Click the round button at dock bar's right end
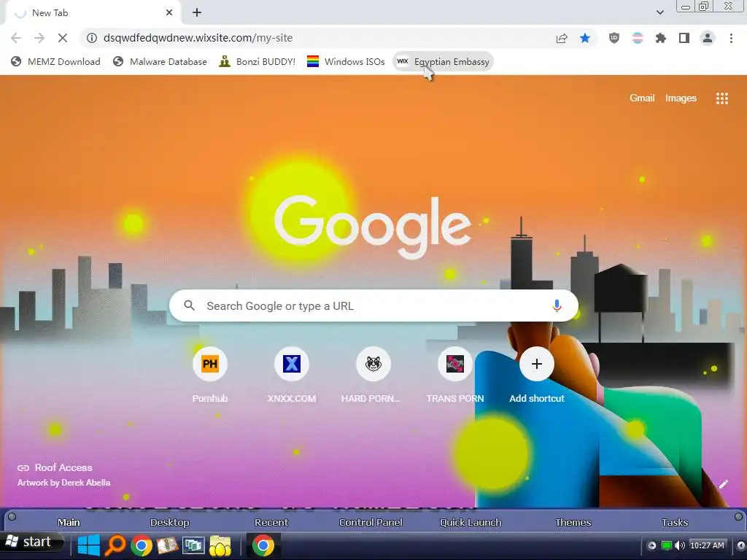747x560 pixels. 738,517
